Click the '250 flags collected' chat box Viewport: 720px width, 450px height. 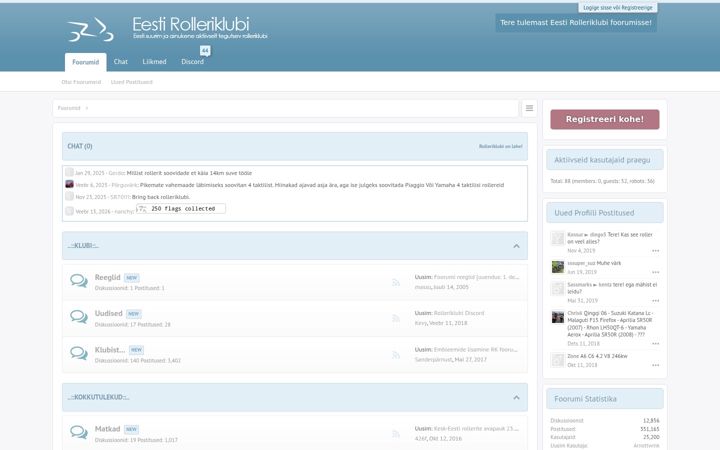pyautogui.click(x=180, y=208)
